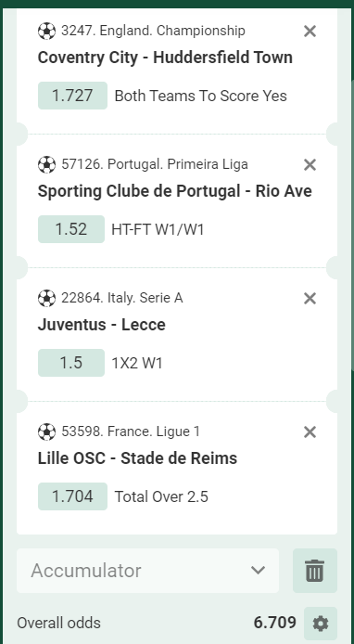Open Sporting Clube de Portugal - Rio Ave match

click(175, 191)
